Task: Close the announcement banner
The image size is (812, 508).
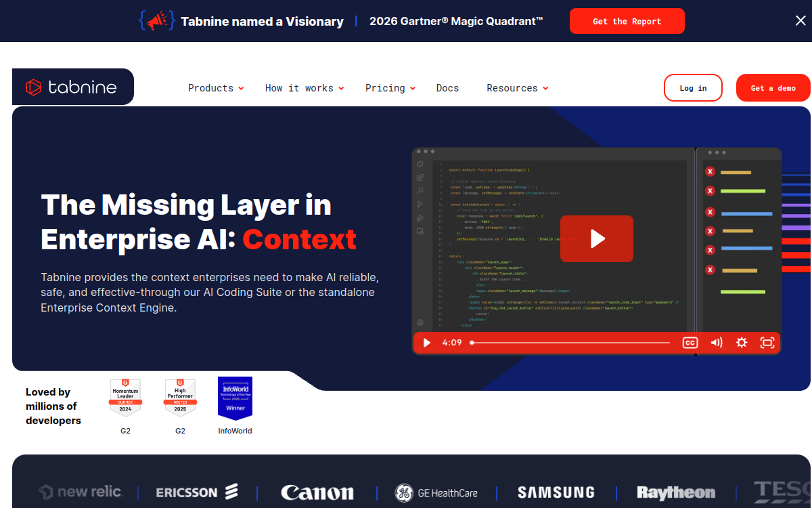Action: (x=800, y=20)
